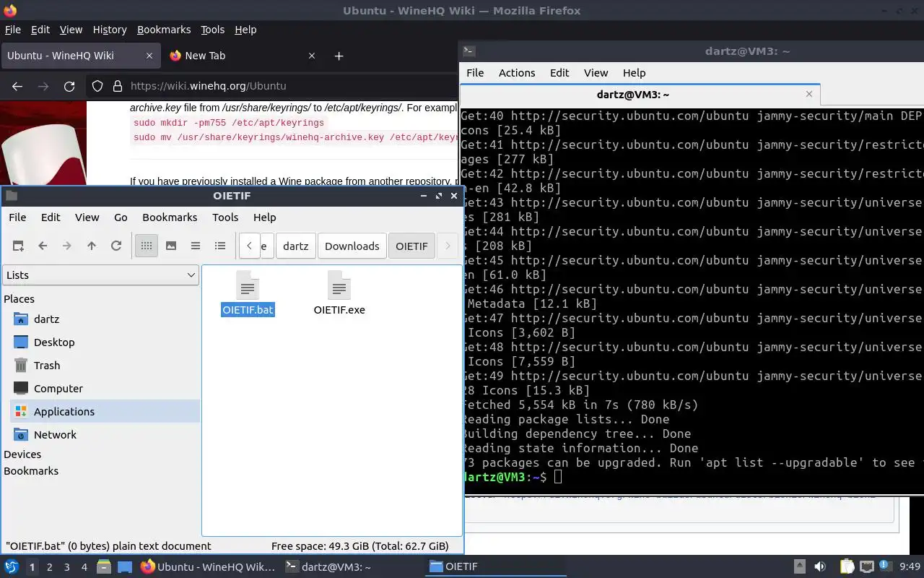Go back in the file manager
924x578 pixels.
coord(43,246)
